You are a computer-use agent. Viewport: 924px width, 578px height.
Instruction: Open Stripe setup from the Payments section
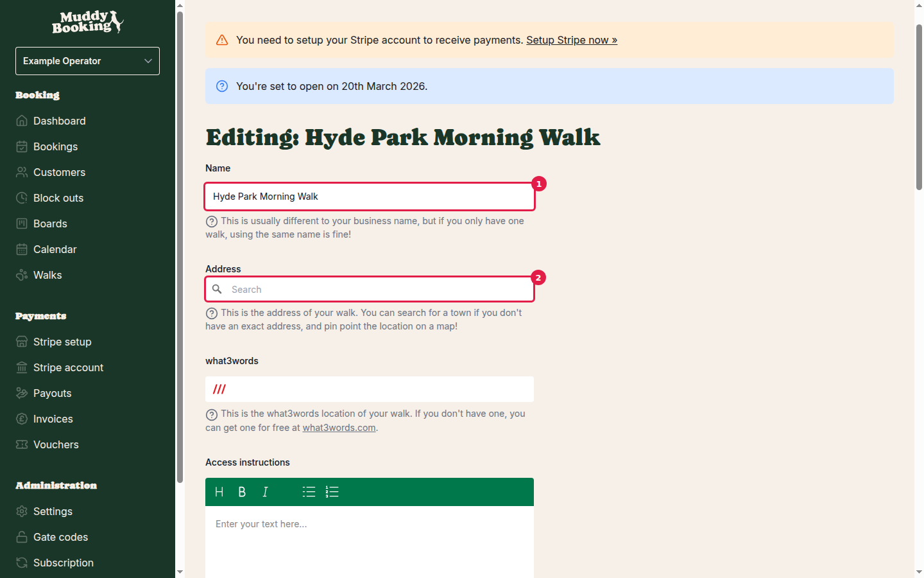pos(62,342)
